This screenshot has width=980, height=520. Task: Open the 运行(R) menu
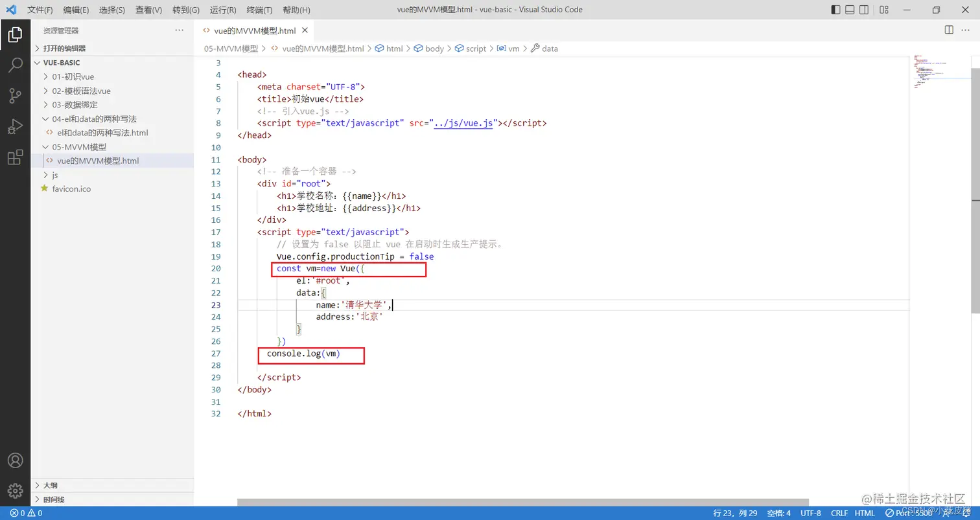tap(223, 10)
